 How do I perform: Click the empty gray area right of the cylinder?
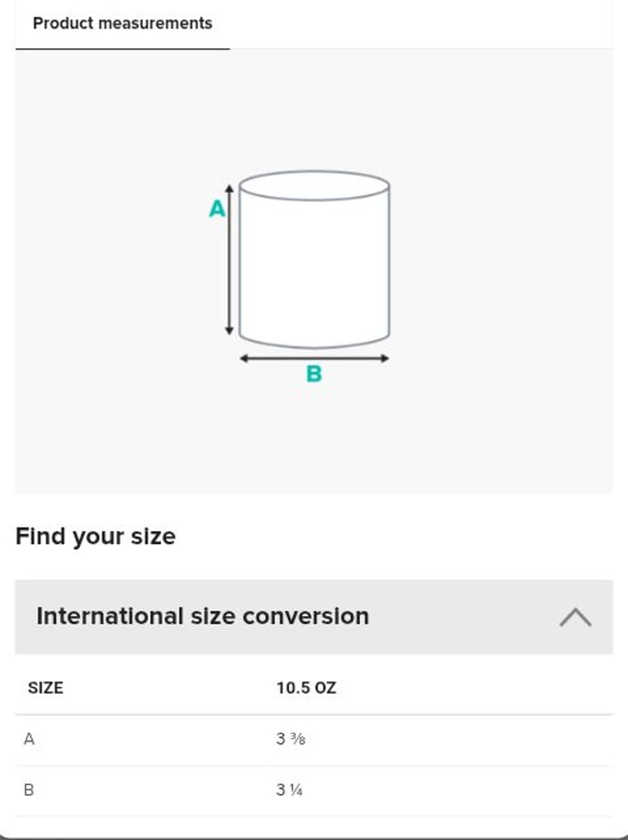(507, 270)
